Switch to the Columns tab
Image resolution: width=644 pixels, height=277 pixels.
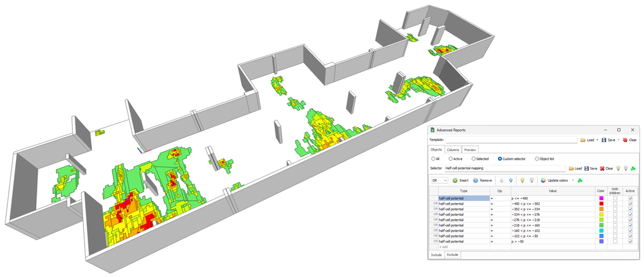pyautogui.click(x=453, y=150)
